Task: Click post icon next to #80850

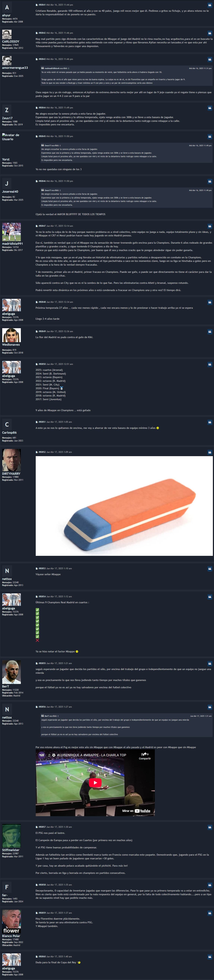Action: click(36, 364)
